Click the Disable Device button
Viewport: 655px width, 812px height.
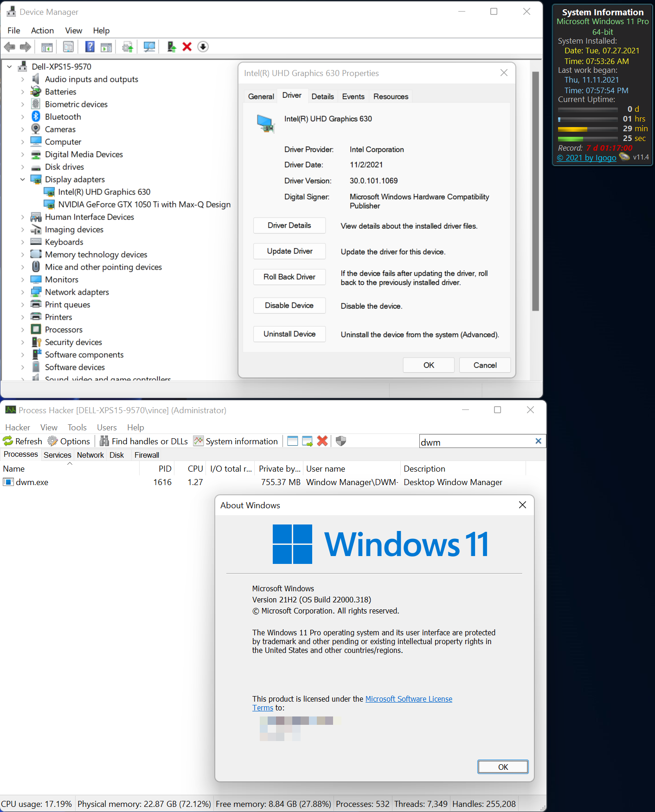[x=289, y=306]
